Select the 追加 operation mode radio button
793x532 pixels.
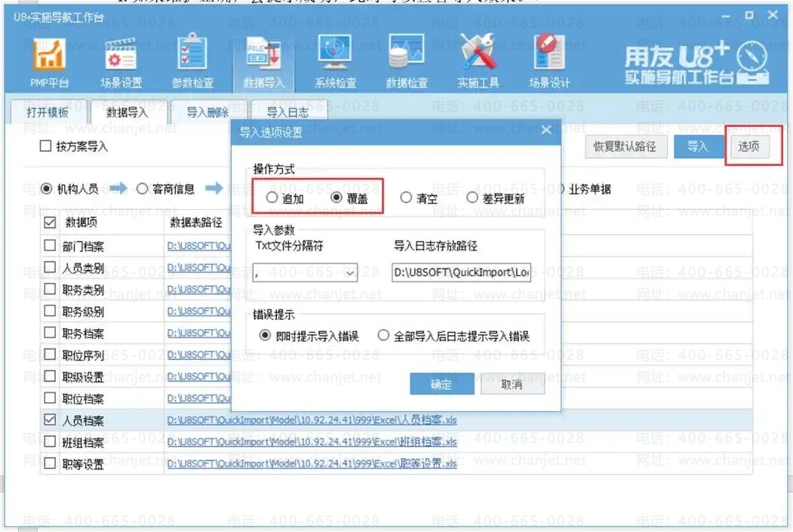click(x=272, y=198)
